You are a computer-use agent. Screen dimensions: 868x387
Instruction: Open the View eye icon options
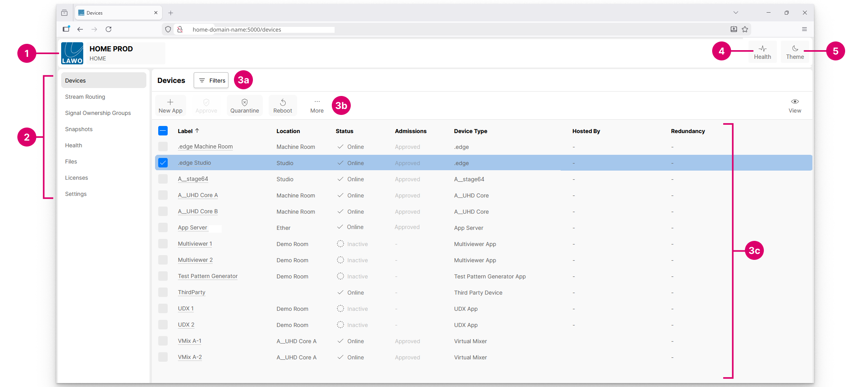pos(795,102)
